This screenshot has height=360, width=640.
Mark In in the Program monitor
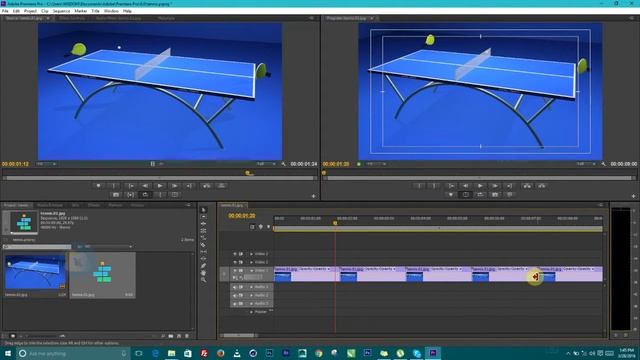tap(419, 186)
